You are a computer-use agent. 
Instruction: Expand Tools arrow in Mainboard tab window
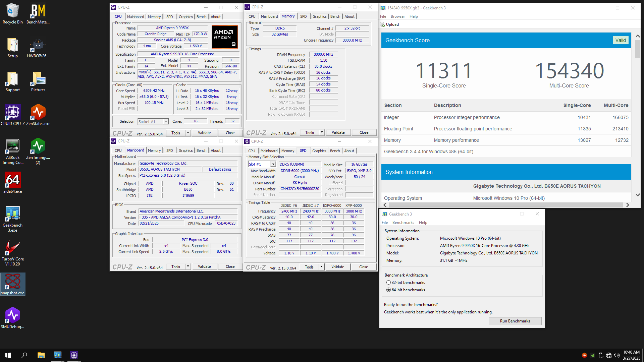point(188,266)
